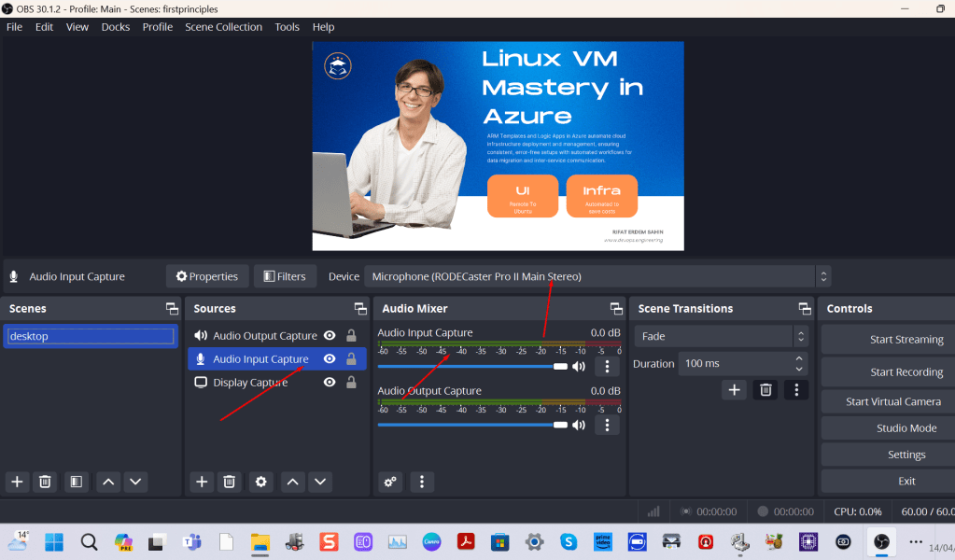Viewport: 955px width, 560px height.
Task: Lock the Audio Output Capture source
Action: tap(351, 335)
